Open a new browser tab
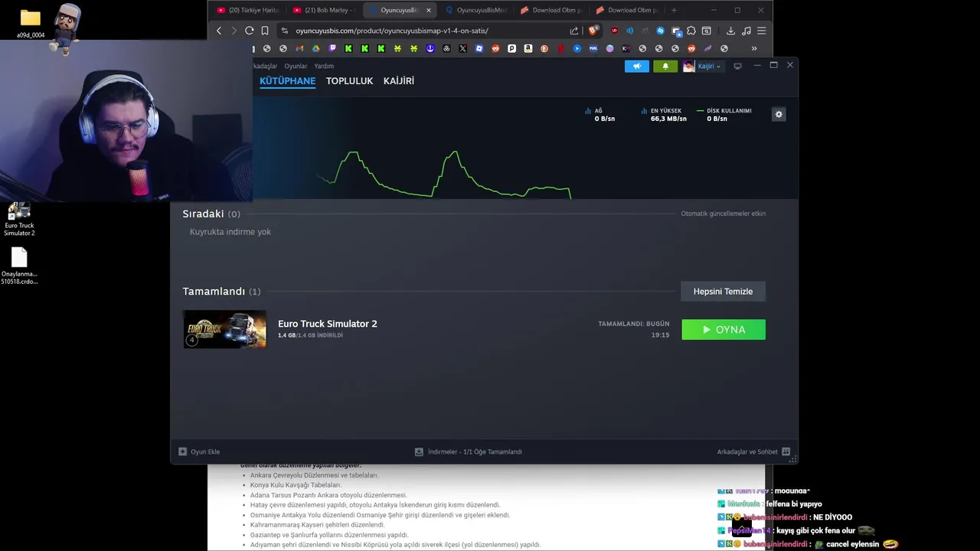The width and height of the screenshot is (980, 551). coord(674,10)
